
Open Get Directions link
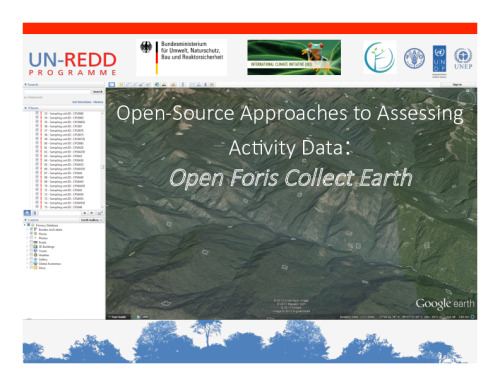tap(82, 102)
